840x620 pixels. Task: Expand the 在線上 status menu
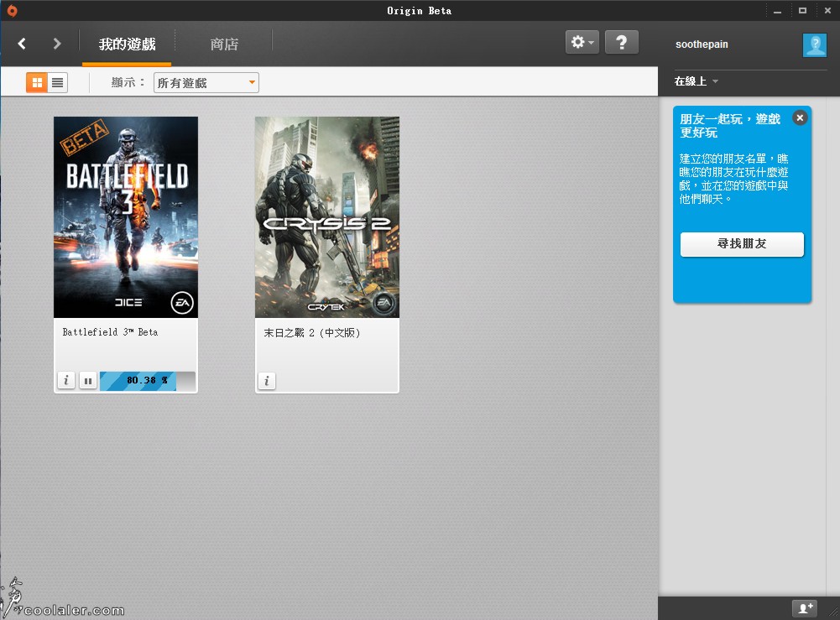[x=696, y=81]
